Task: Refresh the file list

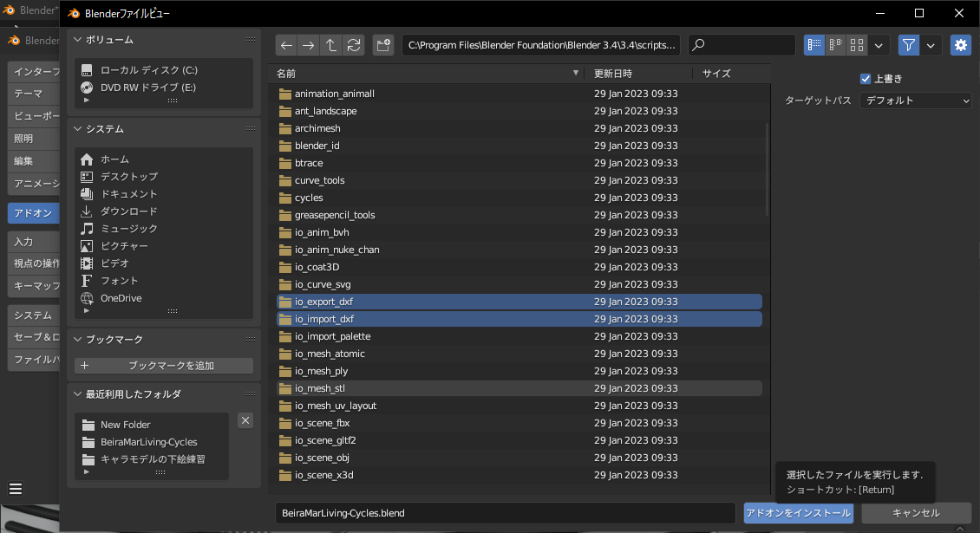Action: coord(354,45)
